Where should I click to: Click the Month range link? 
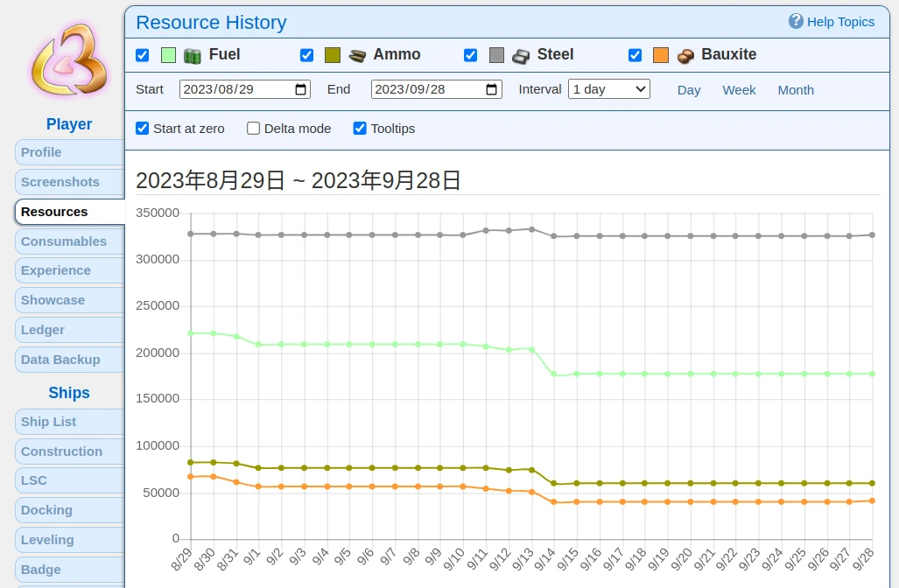point(796,90)
